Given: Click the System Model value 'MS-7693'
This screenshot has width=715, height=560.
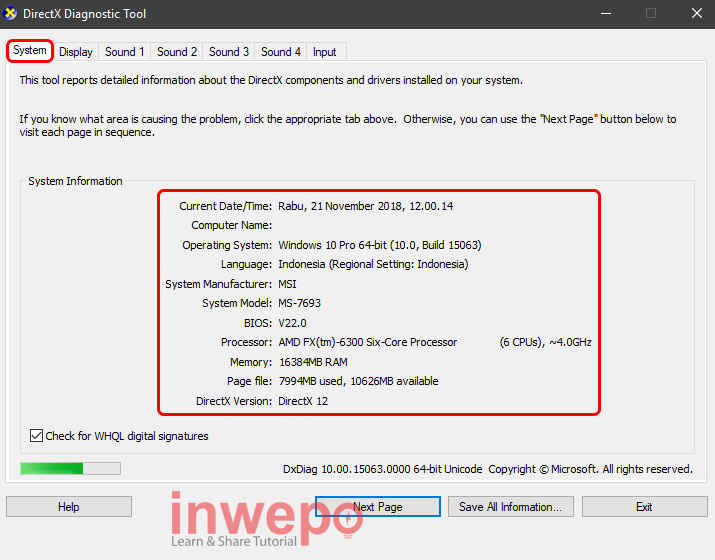Looking at the screenshot, I should click(x=300, y=303).
